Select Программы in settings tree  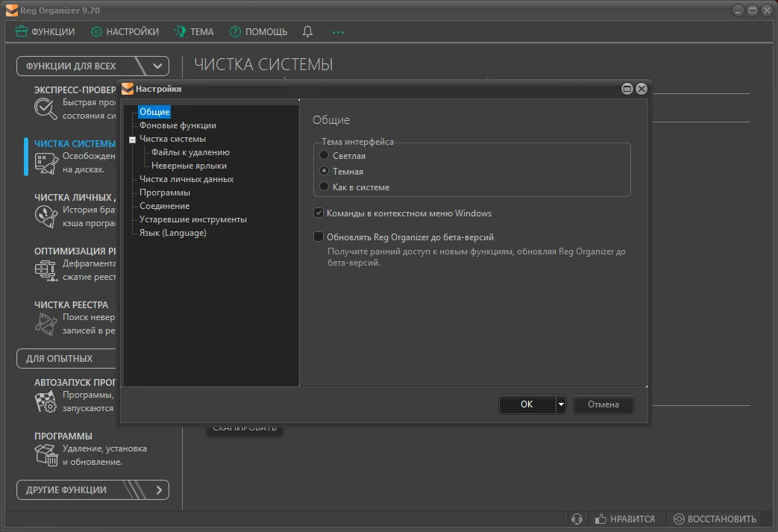(165, 192)
